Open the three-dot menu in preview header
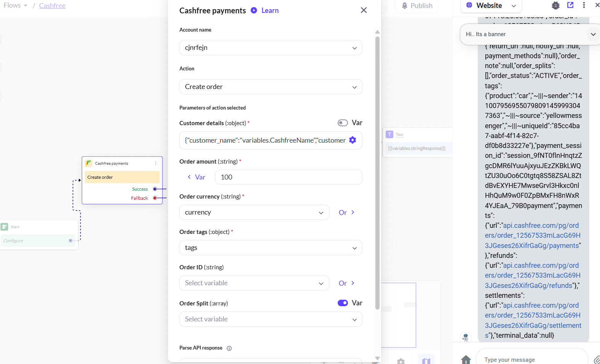600x364 pixels. click(x=584, y=5)
